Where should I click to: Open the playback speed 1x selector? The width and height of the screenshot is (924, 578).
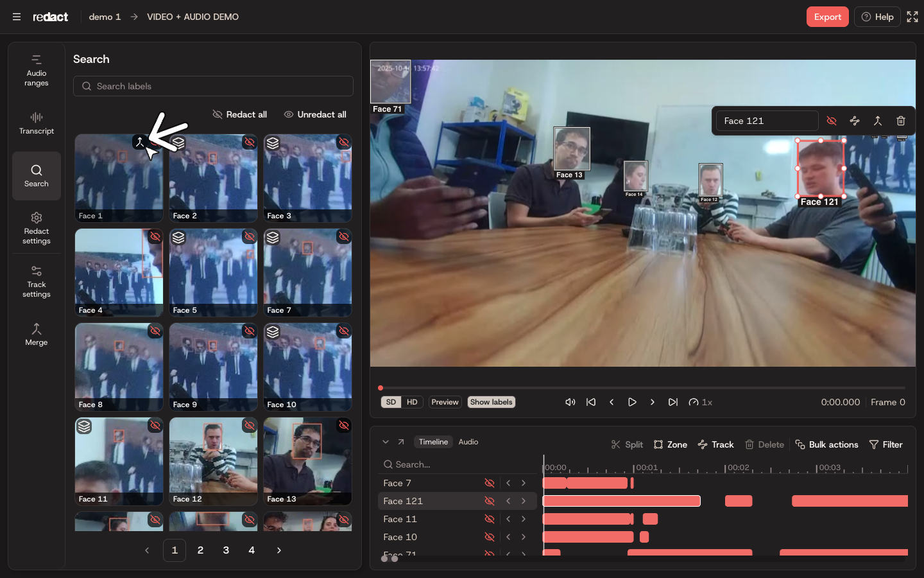tap(701, 402)
